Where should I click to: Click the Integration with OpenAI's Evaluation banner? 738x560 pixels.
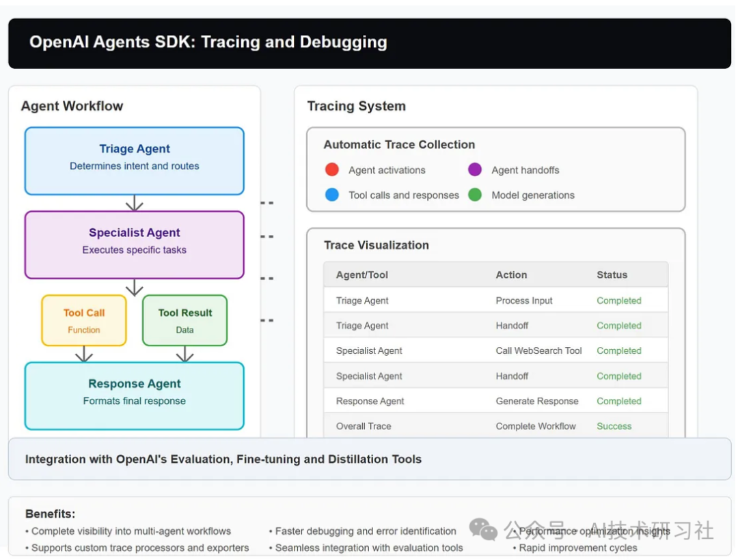370,459
